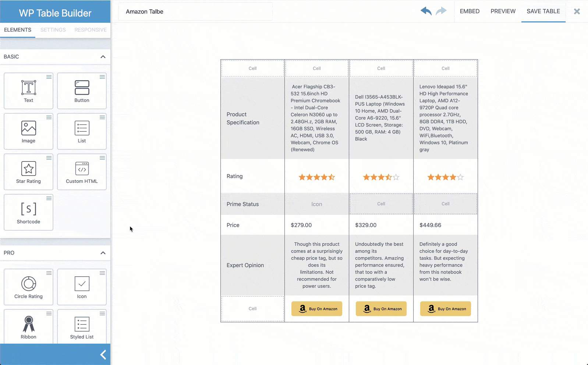The image size is (588, 365).
Task: Collapse the sidebar with the left chevron
Action: (x=103, y=355)
